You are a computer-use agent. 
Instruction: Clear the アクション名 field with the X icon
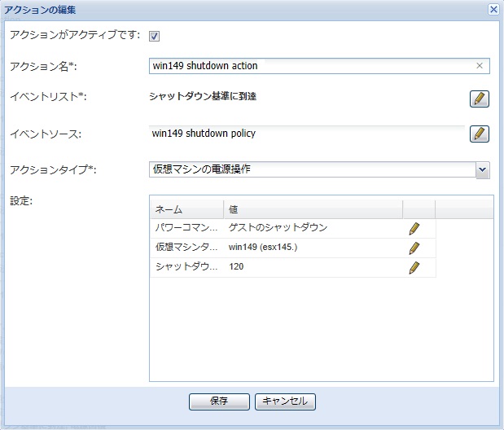tap(480, 66)
